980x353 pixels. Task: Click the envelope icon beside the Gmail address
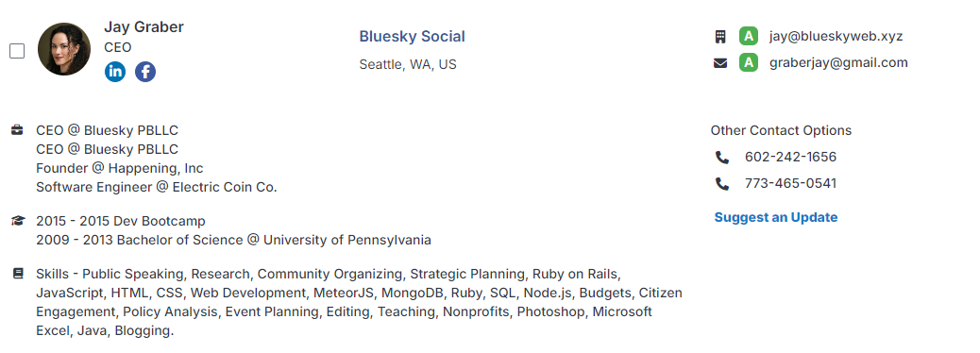(x=720, y=63)
